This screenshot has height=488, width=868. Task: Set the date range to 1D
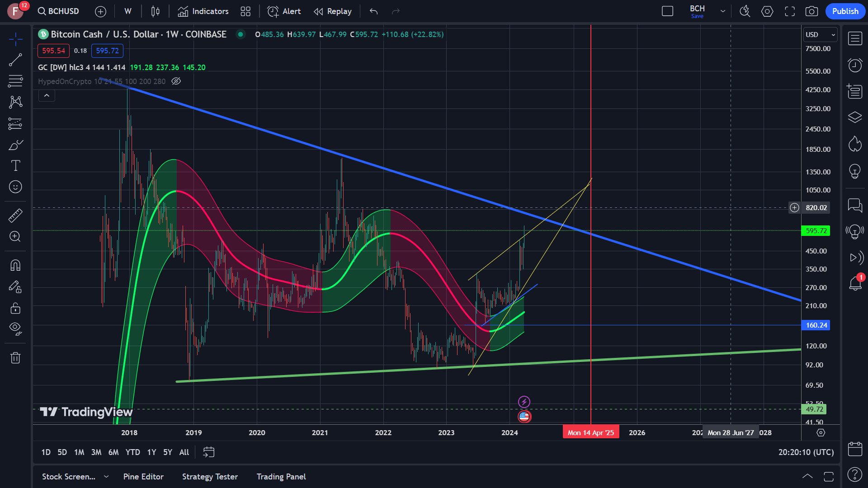pyautogui.click(x=46, y=452)
